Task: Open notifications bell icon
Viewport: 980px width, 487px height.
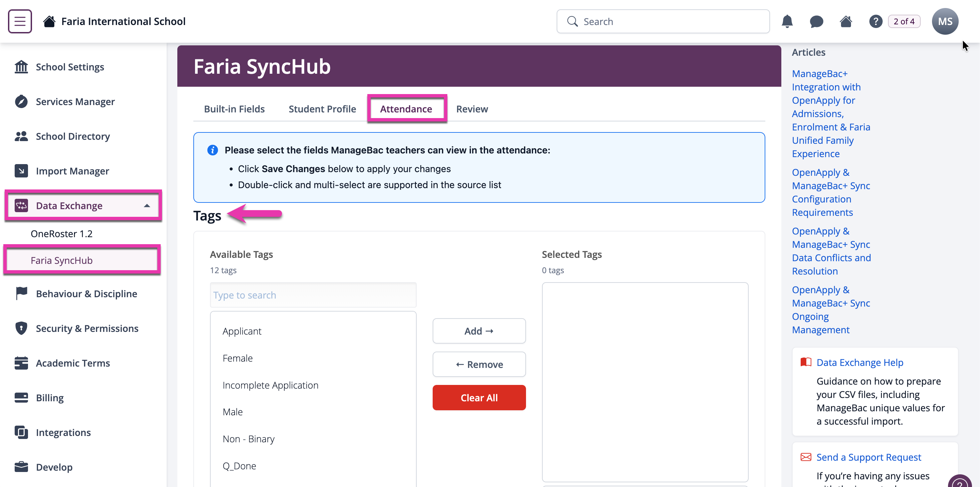Action: click(x=787, y=21)
